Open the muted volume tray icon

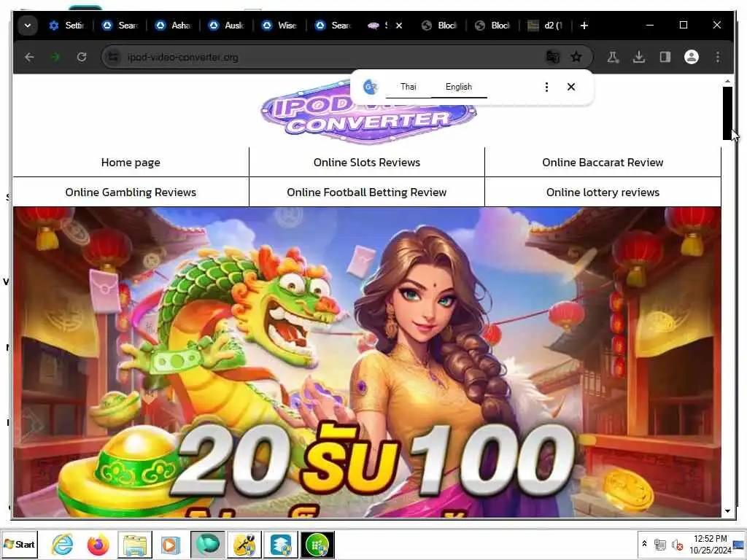pyautogui.click(x=677, y=544)
